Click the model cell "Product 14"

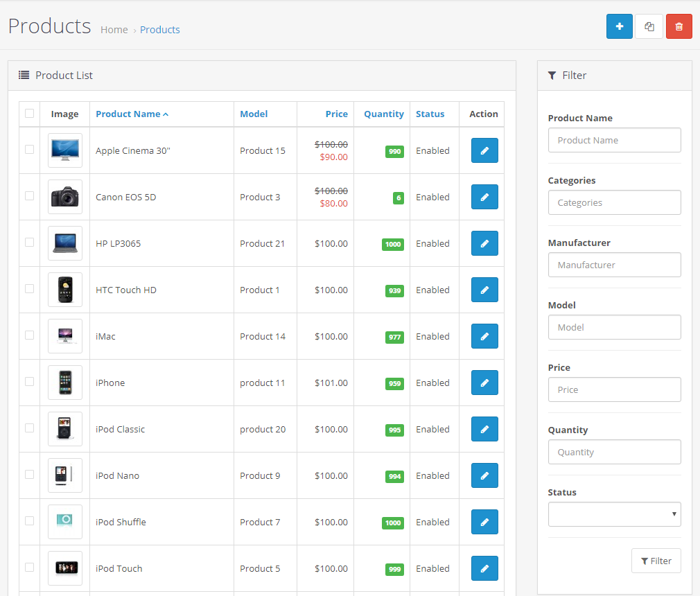tap(263, 337)
